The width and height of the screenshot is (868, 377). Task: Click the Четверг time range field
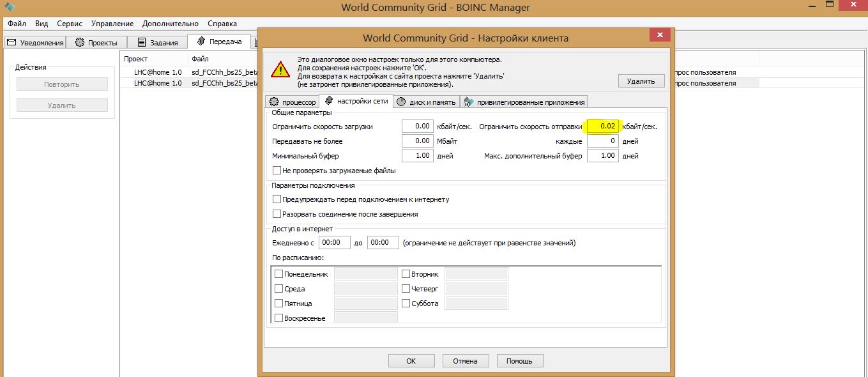tap(476, 289)
